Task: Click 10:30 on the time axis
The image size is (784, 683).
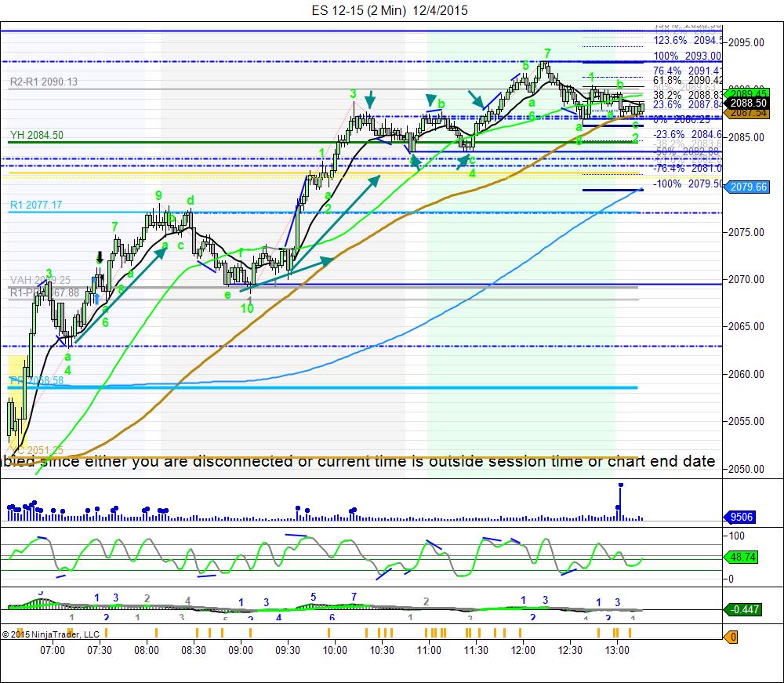Action: pyautogui.click(x=382, y=650)
